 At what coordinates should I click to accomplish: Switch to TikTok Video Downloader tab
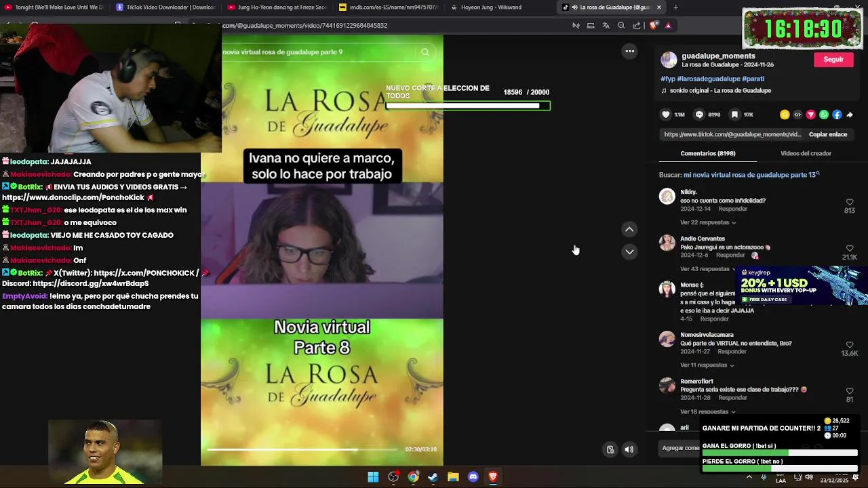(x=165, y=7)
